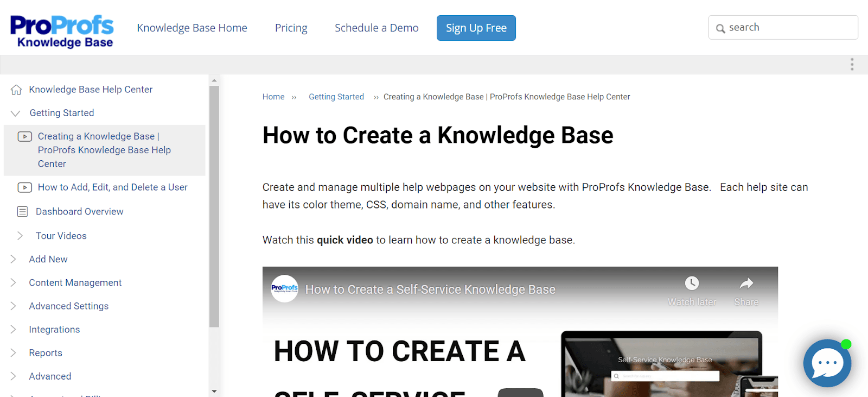Go to Knowledge Base Home
Viewport: 868px width, 397px height.
click(x=192, y=28)
